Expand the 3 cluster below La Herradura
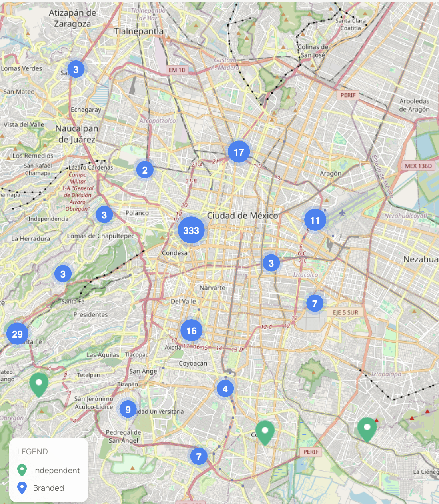The width and height of the screenshot is (439, 504). point(63,274)
